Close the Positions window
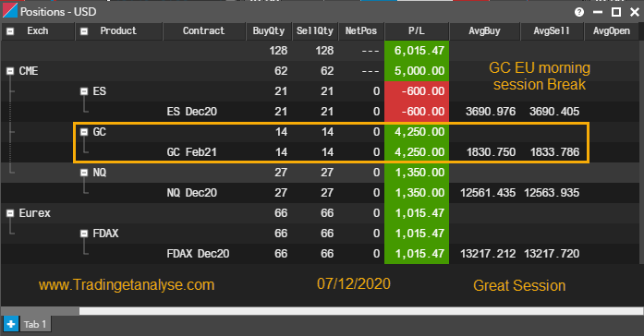Viewport: 644px width, 336px height. click(x=635, y=12)
